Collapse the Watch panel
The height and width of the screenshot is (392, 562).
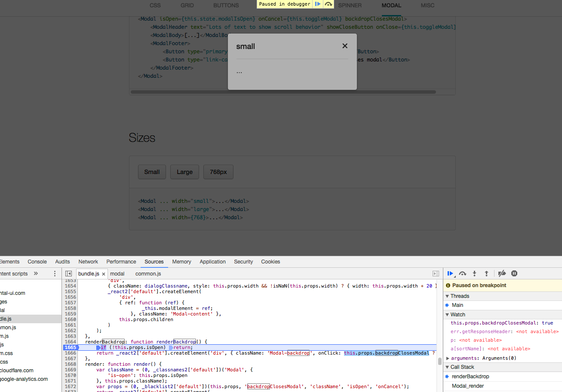click(x=448, y=314)
